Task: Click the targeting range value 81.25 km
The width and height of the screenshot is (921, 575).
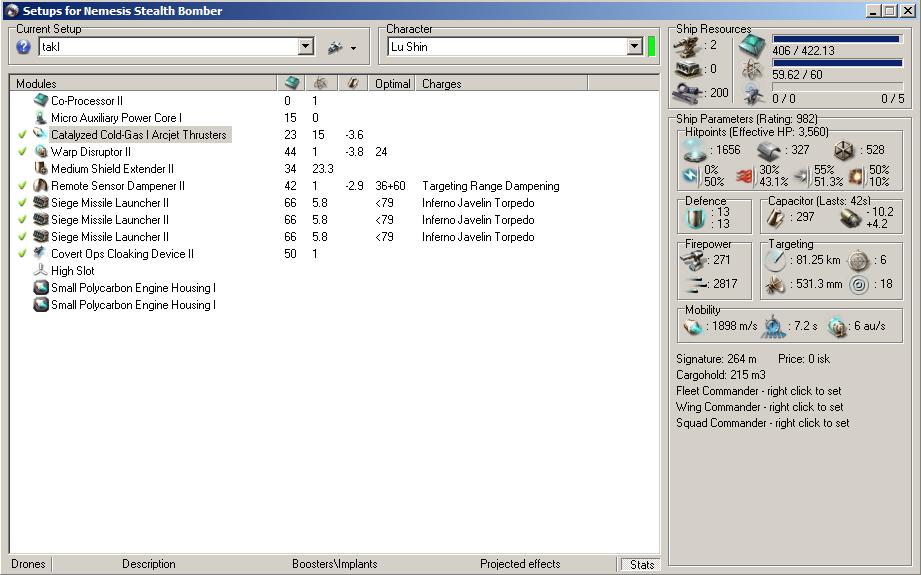Action: pyautogui.click(x=818, y=260)
